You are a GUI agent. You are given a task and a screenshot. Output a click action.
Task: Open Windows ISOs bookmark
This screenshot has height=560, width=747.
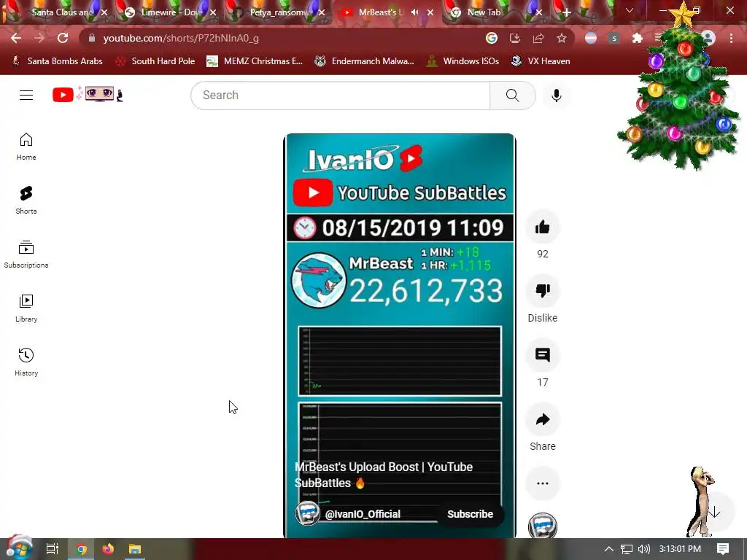pyautogui.click(x=462, y=61)
